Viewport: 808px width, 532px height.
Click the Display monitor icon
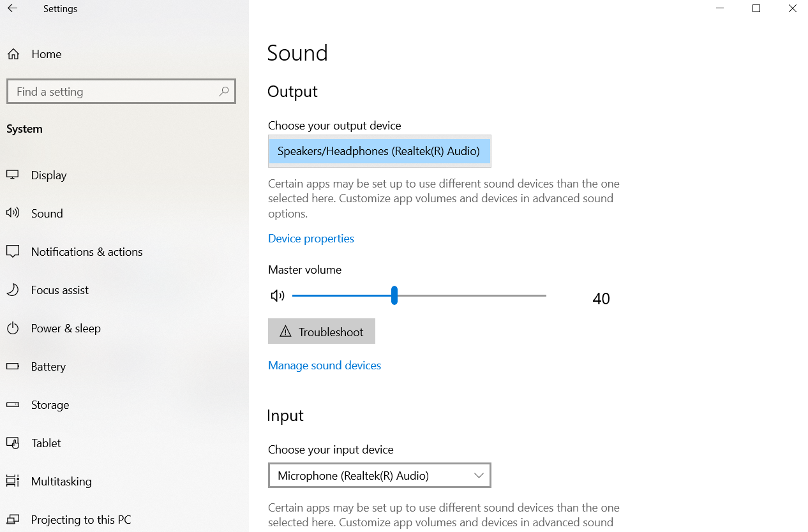click(13, 175)
